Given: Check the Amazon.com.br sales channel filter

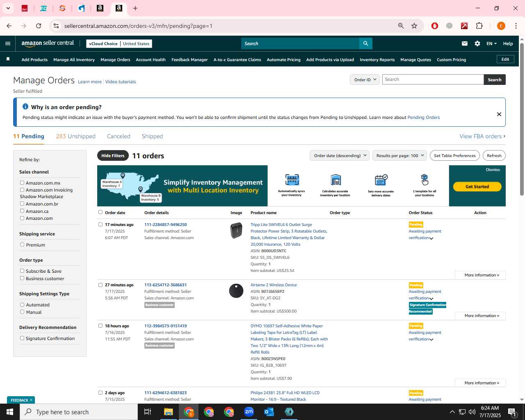Looking at the screenshot, I should (22, 204).
